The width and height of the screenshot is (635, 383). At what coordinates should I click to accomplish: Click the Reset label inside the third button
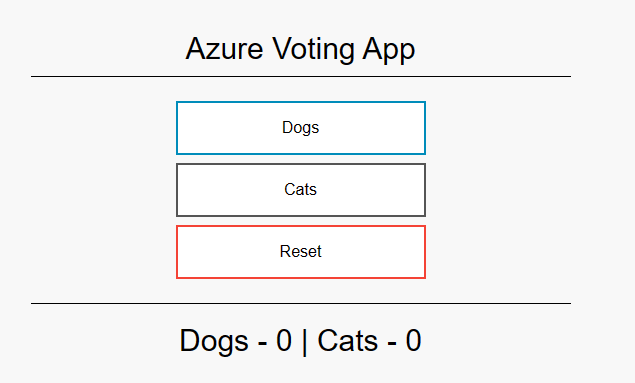coord(300,251)
